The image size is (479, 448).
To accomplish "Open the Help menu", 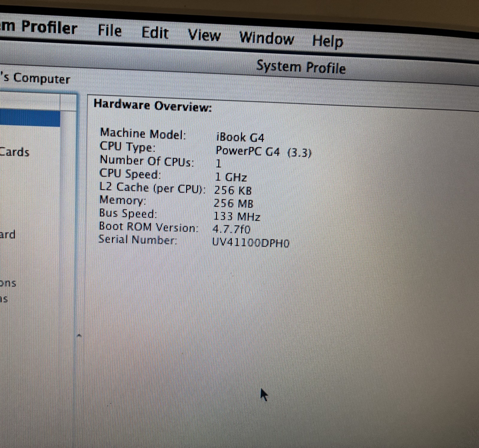I will 328,41.
